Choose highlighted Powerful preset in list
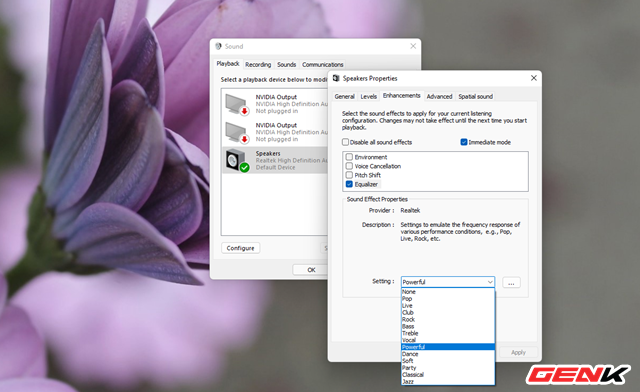The height and width of the screenshot is (392, 640). click(x=448, y=347)
